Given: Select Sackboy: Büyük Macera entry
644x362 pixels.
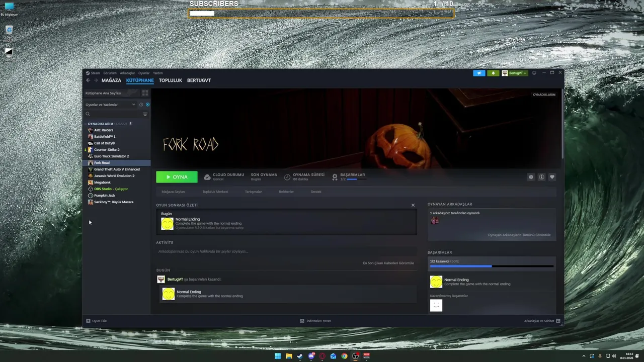Looking at the screenshot, I should pyautogui.click(x=114, y=202).
